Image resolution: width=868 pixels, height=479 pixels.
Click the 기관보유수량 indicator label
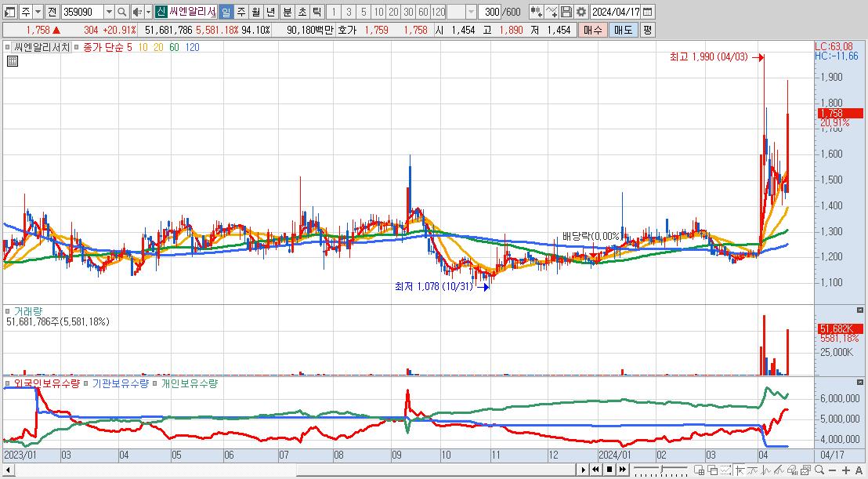[x=120, y=383]
